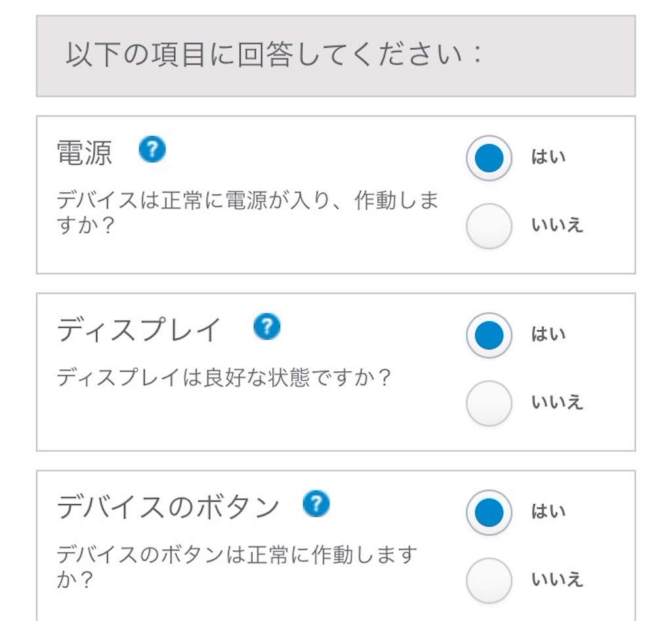
Task: Click the 電源 section heading
Action: (85, 153)
